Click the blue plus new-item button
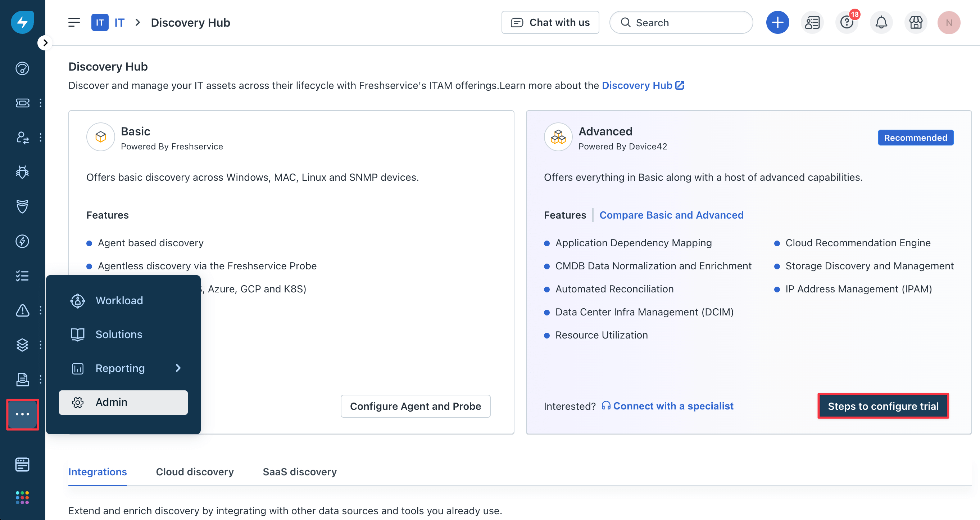The width and height of the screenshot is (980, 520). [x=777, y=22]
